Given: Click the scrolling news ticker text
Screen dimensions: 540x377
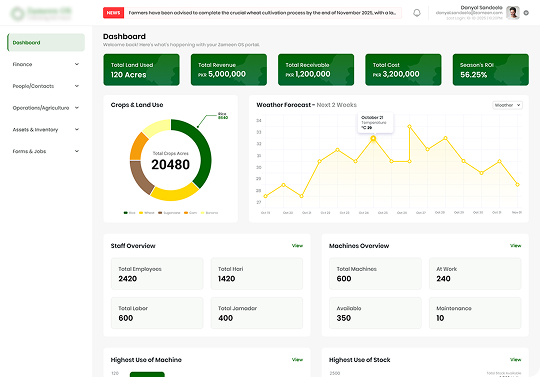Looking at the screenshot, I should pos(262,13).
